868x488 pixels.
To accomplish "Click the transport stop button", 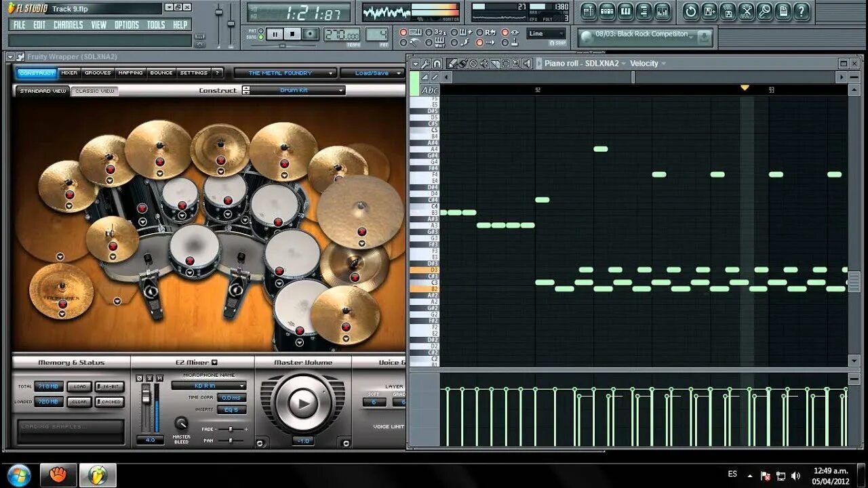I will [292, 34].
